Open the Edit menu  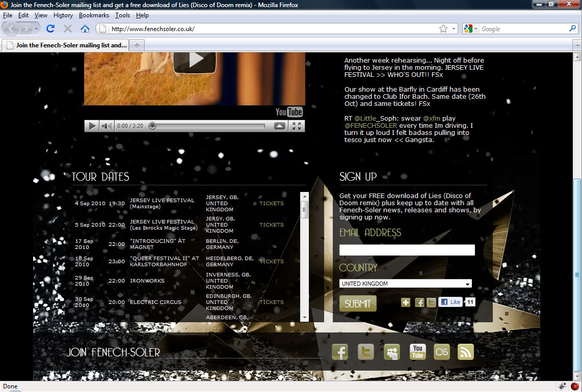(x=23, y=15)
